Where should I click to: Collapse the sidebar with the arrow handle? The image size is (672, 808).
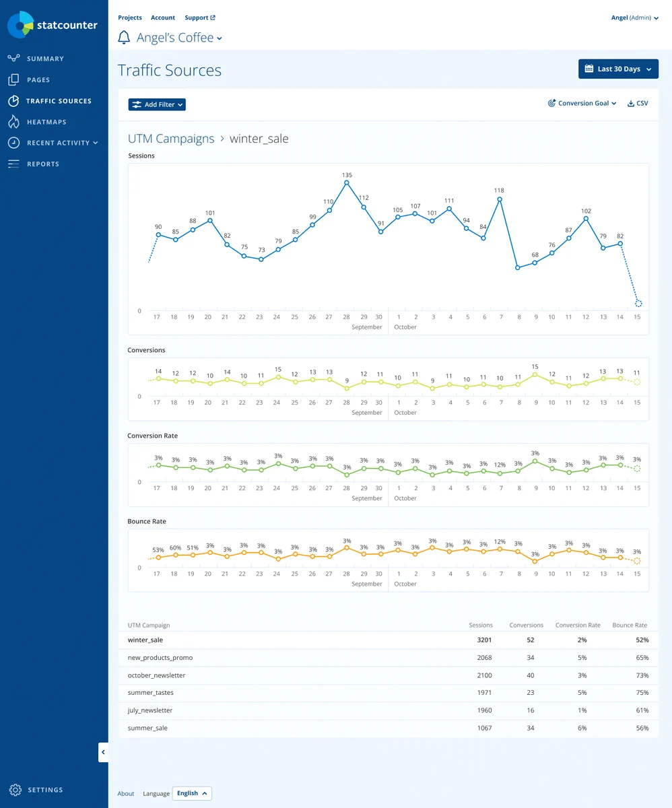click(103, 752)
